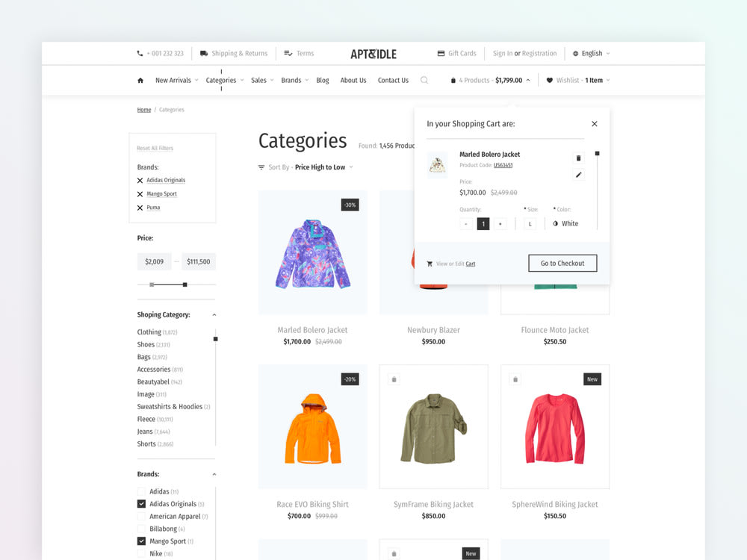
Task: Click the minimum price field $2,009
Action: tap(155, 261)
